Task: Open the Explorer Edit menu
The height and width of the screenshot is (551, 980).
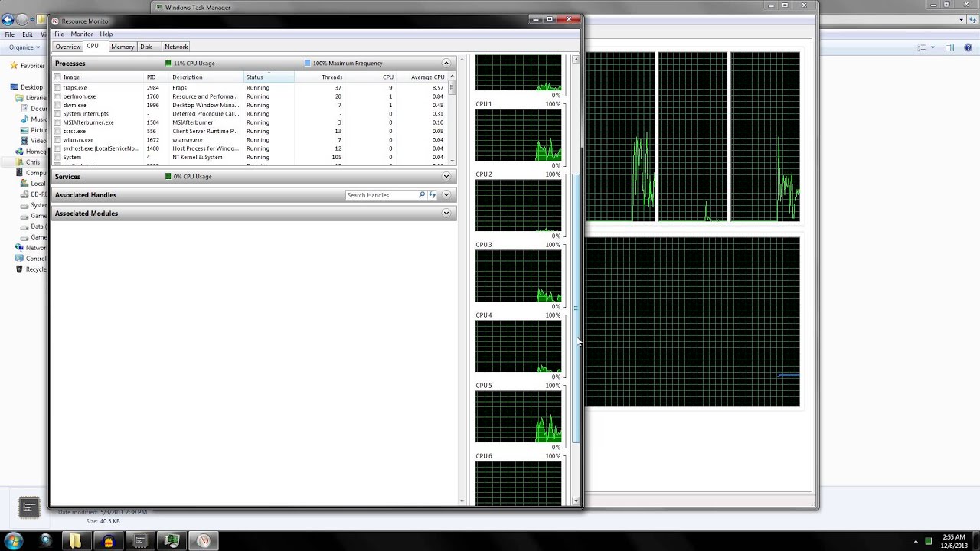Action: click(x=28, y=34)
